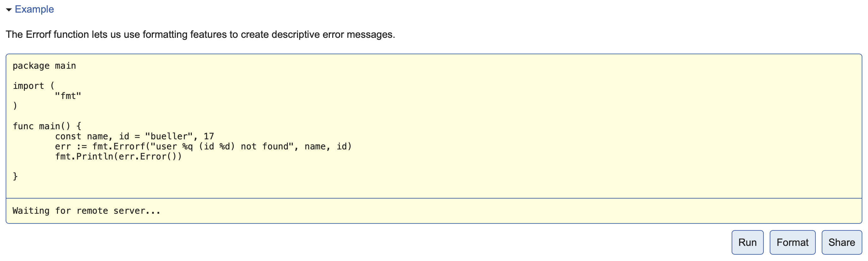Image resolution: width=868 pixels, height=261 pixels.
Task: Click the Example heading link
Action: tap(34, 9)
